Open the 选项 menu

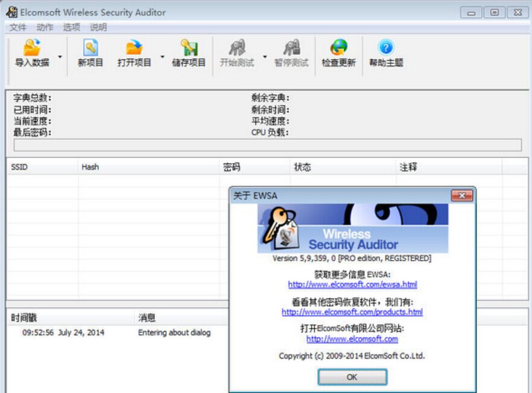click(72, 27)
